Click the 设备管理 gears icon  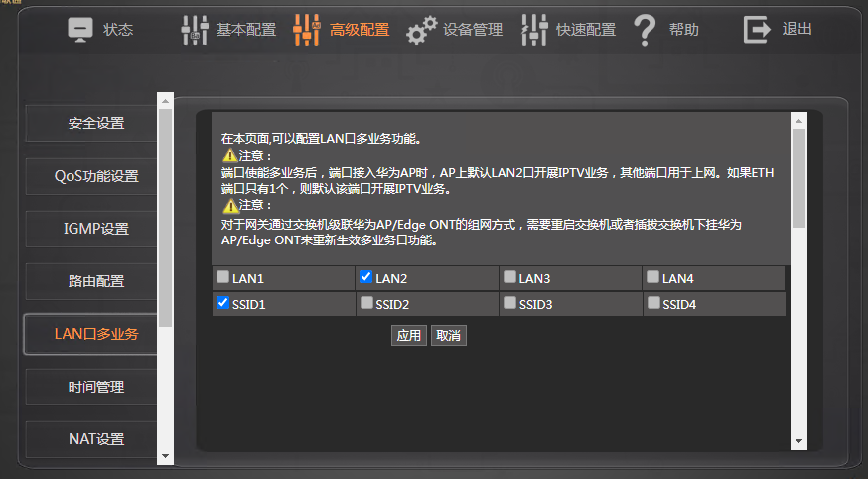coord(421,30)
